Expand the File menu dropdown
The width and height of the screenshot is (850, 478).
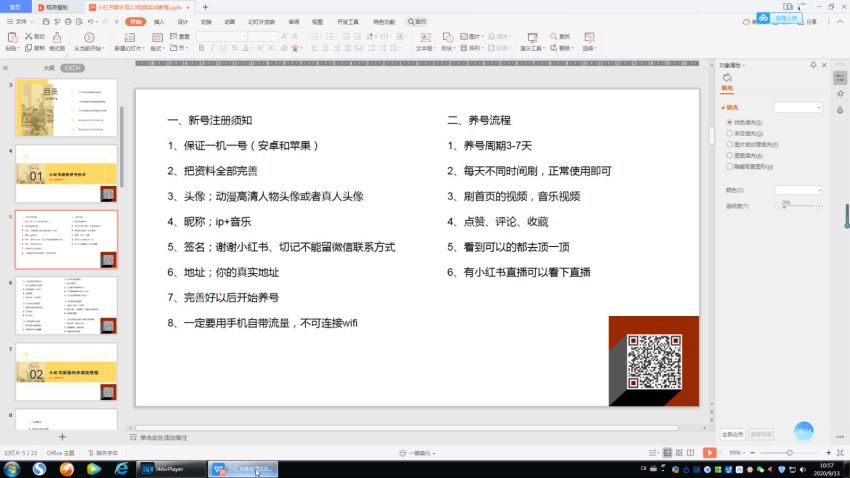click(20, 22)
